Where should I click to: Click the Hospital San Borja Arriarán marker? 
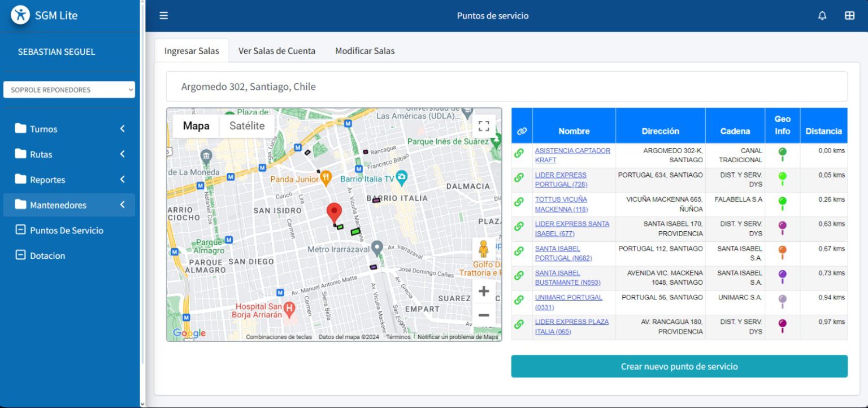click(x=289, y=309)
